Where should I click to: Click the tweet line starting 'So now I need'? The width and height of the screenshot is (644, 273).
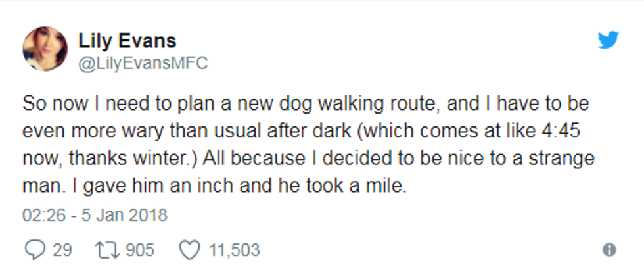pyautogui.click(x=306, y=104)
